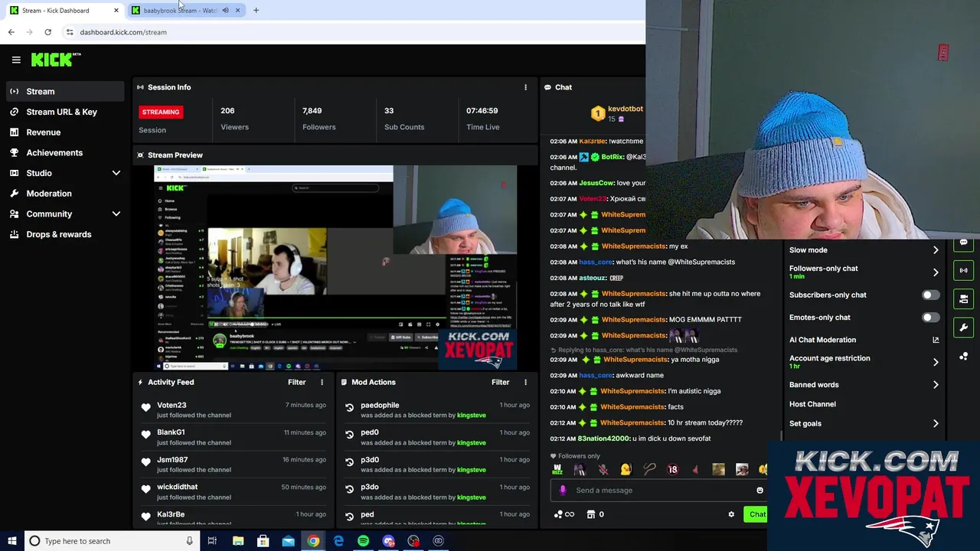The width and height of the screenshot is (980, 551).
Task: Open chat settings gear icon
Action: [731, 514]
